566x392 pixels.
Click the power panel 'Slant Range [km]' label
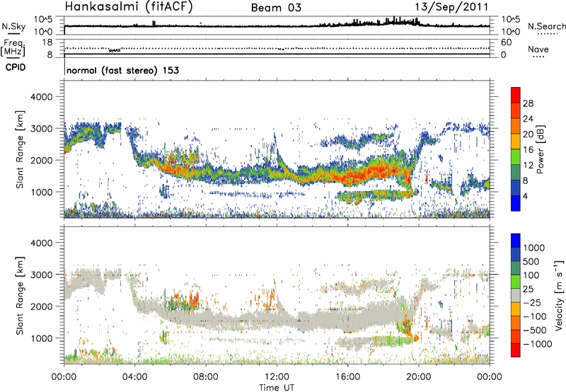coord(20,149)
